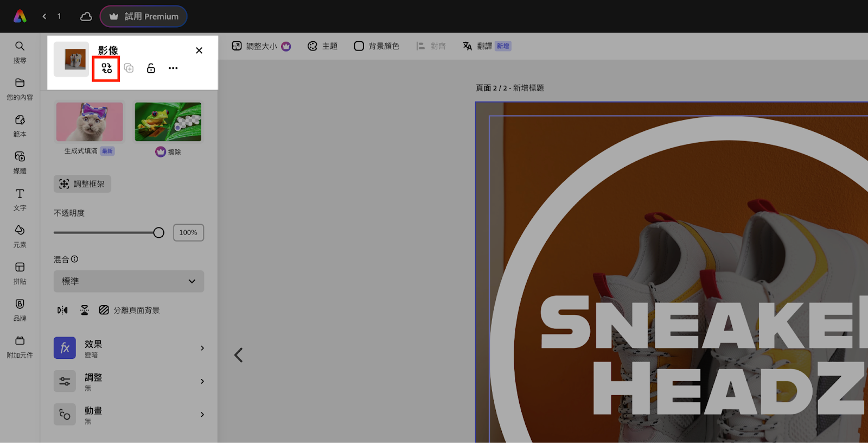Open 您的內容 folder panel
The width and height of the screenshot is (868, 443).
pos(20,90)
